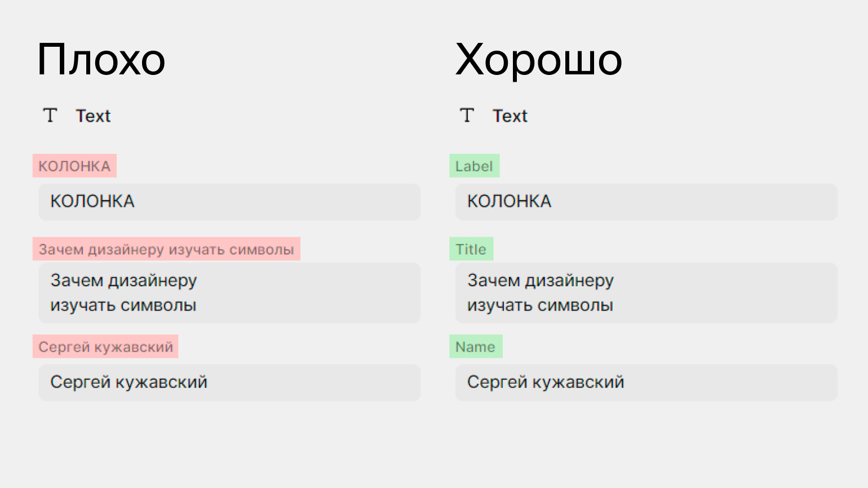This screenshot has width=868, height=488.
Task: Click the text type icon under Плохо
Action: click(50, 116)
